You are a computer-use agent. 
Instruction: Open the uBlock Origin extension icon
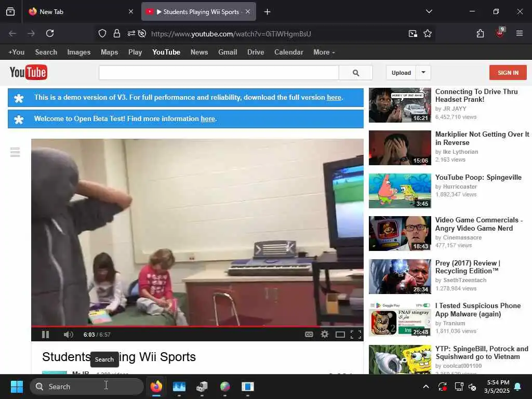[500, 33]
